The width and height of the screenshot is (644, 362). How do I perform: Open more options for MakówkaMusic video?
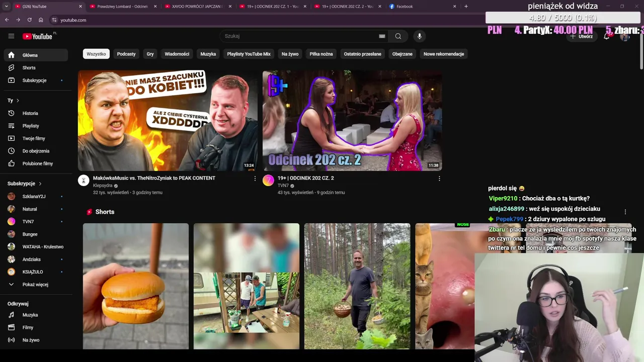[x=255, y=178]
